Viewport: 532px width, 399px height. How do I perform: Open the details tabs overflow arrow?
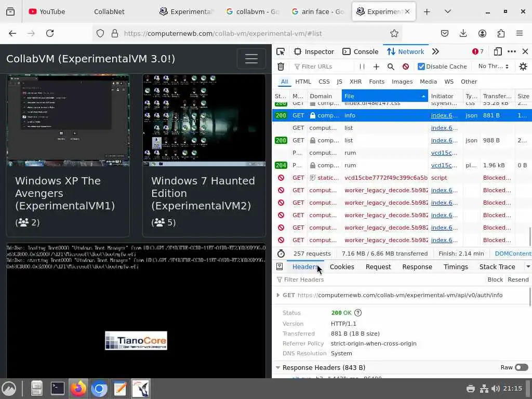click(x=528, y=267)
